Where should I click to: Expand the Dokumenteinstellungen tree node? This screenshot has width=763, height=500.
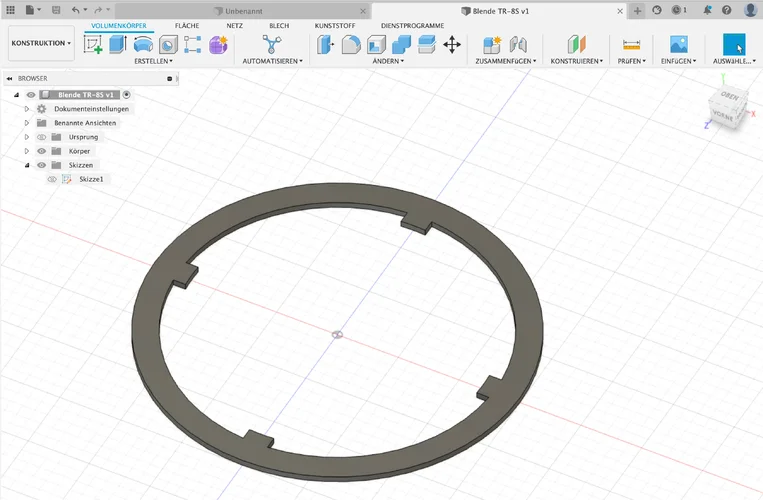coord(28,109)
